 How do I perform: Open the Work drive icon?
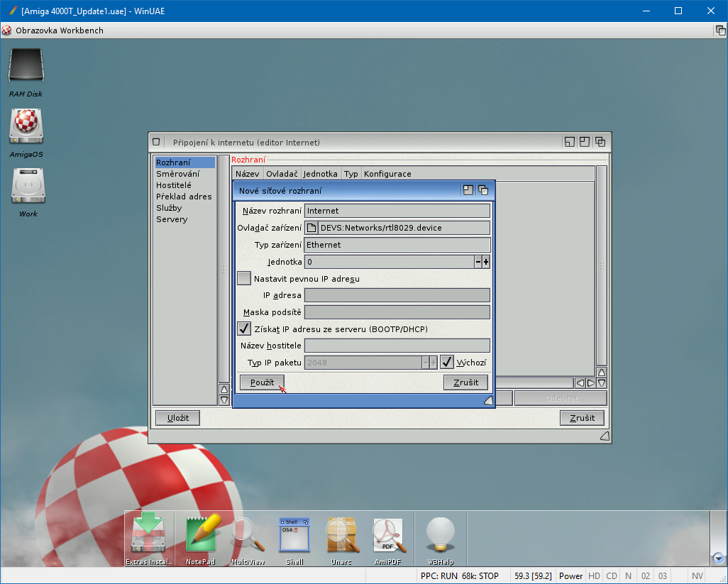click(x=28, y=187)
